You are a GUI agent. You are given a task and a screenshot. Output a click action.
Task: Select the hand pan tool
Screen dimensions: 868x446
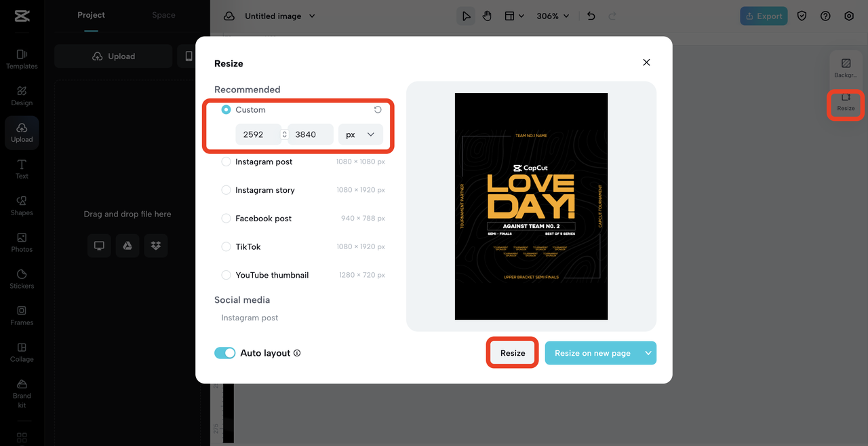point(487,16)
